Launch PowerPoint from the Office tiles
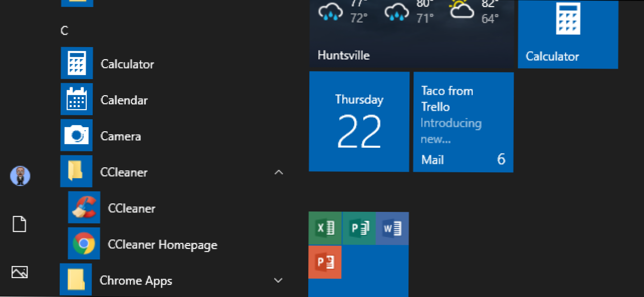 325,262
